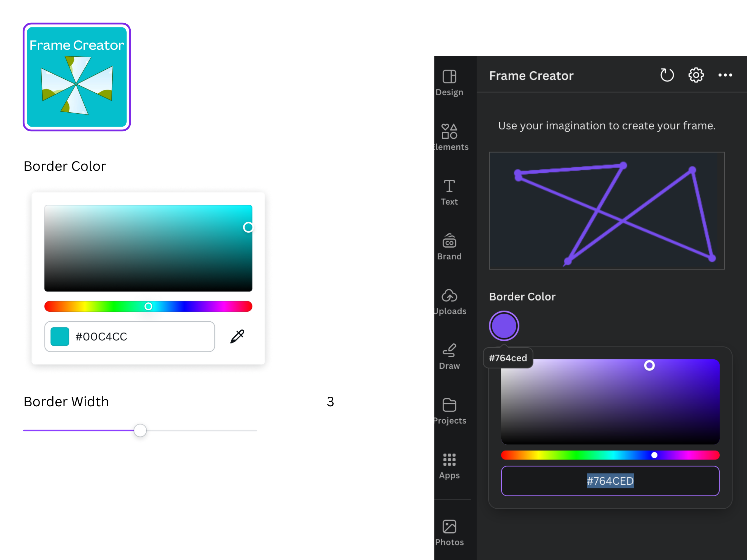The width and height of the screenshot is (747, 560).
Task: Click the Frame Creator app thumbnail
Action: (x=77, y=77)
